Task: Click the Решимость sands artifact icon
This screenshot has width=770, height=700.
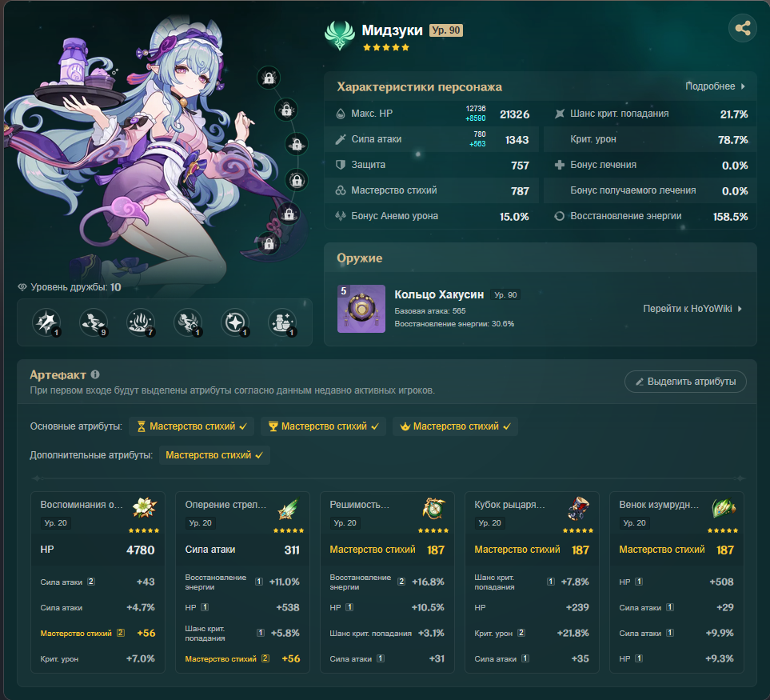Action: [434, 508]
